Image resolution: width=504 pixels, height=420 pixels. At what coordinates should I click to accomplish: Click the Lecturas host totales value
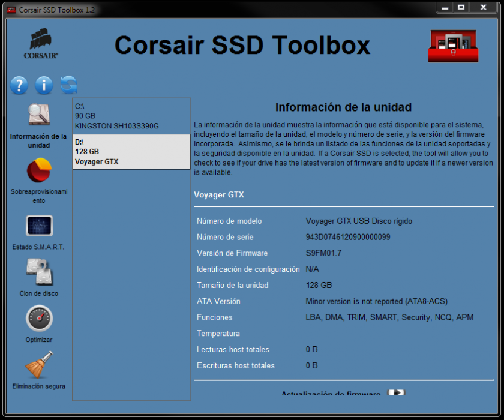(311, 349)
